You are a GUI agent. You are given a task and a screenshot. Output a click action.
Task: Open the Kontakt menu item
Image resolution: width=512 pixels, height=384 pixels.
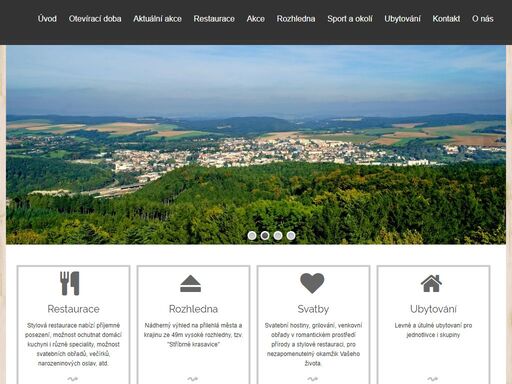pyautogui.click(x=446, y=19)
